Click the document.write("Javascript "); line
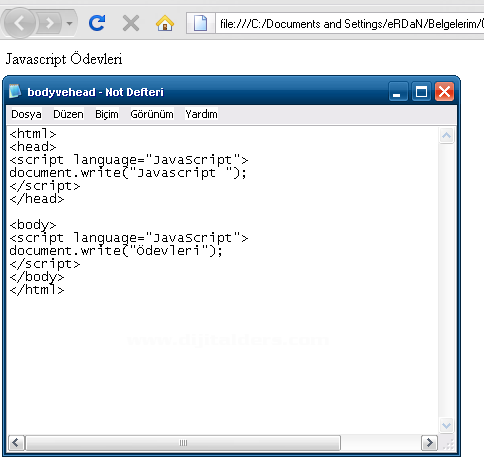 (x=128, y=173)
